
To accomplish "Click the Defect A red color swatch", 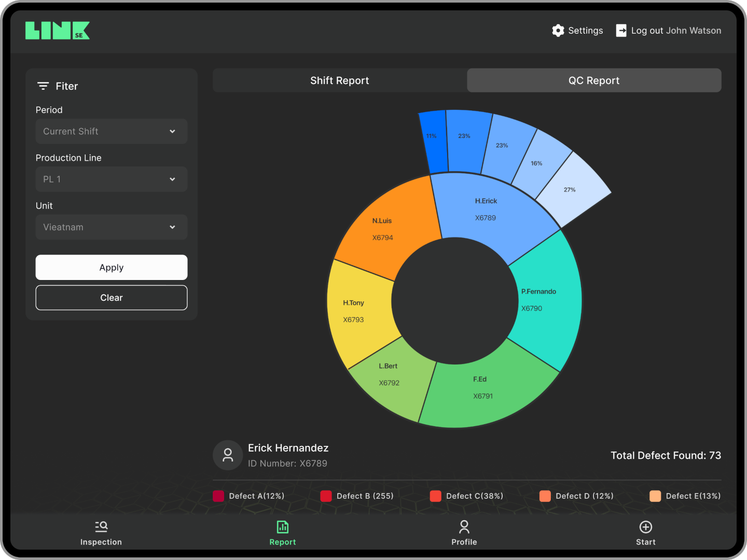I will (218, 496).
